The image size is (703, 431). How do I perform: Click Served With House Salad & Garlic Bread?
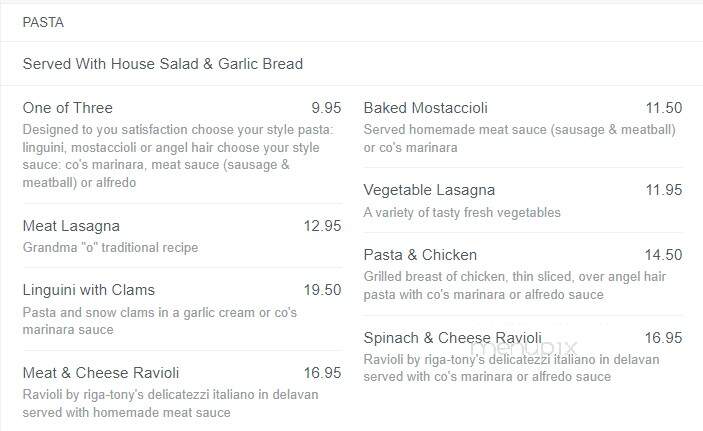click(163, 64)
